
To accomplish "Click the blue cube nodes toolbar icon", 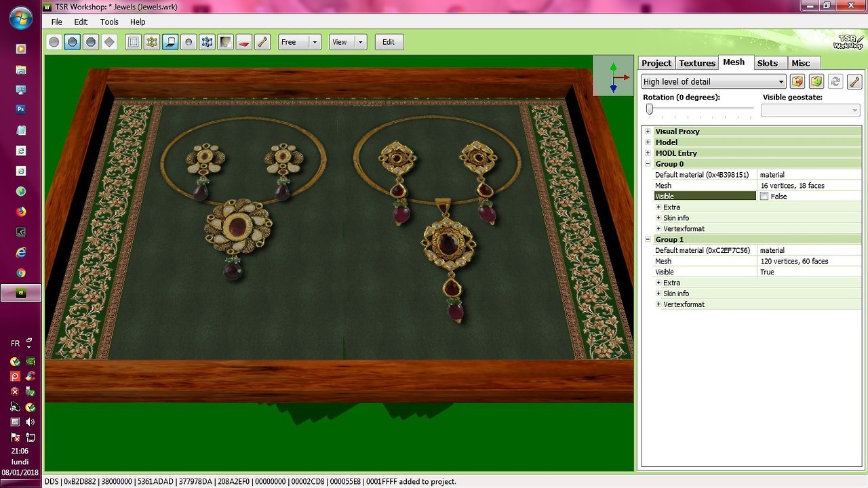I will (207, 42).
